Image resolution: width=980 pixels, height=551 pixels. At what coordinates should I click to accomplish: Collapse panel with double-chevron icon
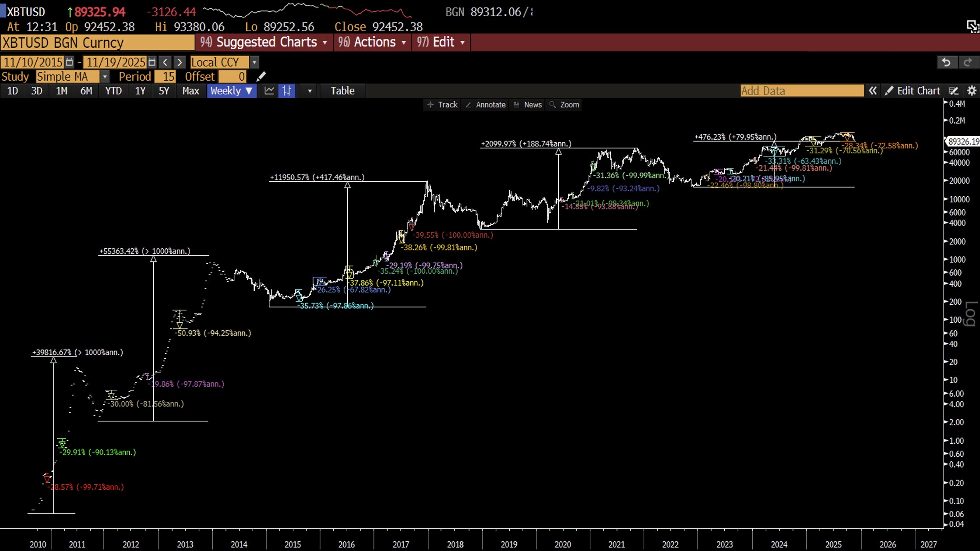point(873,91)
